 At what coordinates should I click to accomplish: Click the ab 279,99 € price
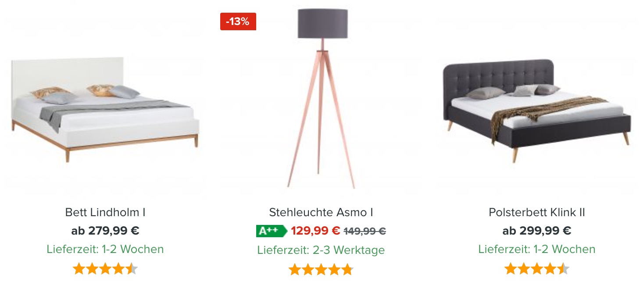coord(105,231)
